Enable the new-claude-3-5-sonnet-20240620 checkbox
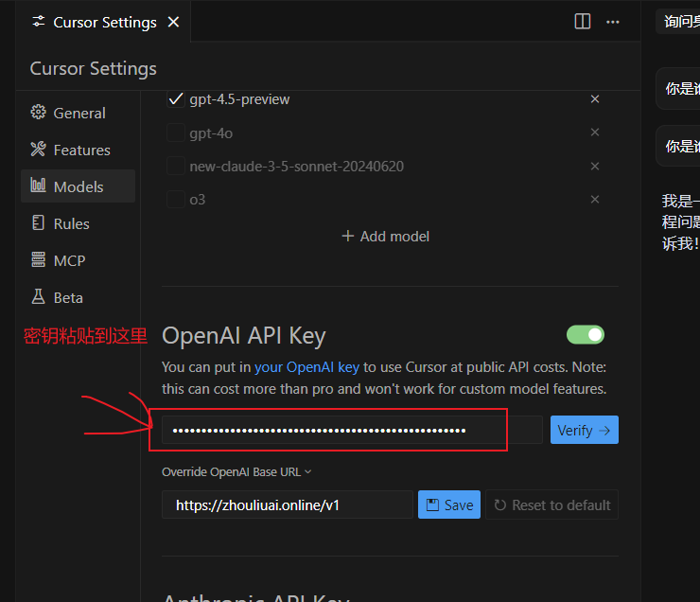700x602 pixels. click(176, 167)
